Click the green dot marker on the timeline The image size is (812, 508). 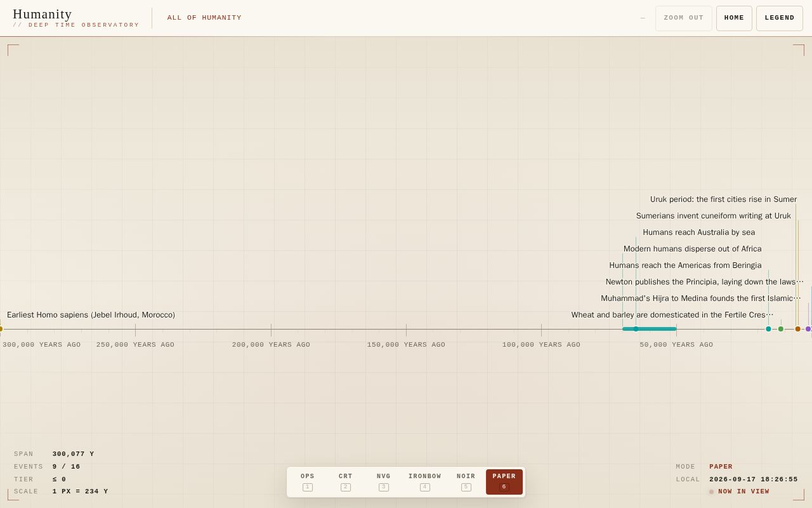pos(781,329)
